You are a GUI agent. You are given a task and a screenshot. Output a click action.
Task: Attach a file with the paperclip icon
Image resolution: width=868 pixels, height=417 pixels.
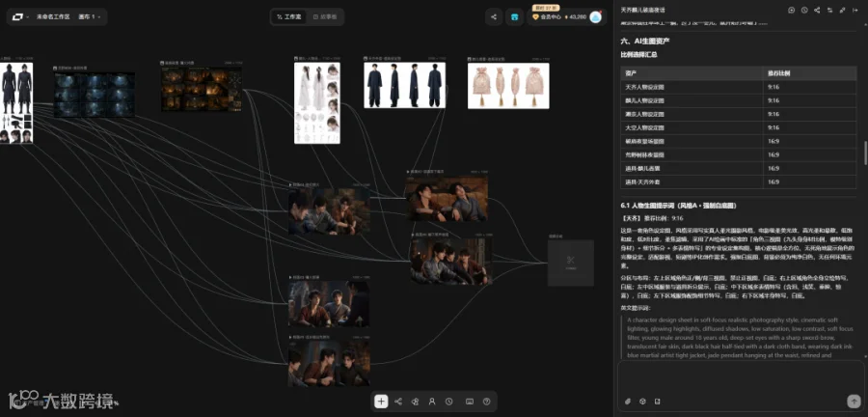point(628,401)
